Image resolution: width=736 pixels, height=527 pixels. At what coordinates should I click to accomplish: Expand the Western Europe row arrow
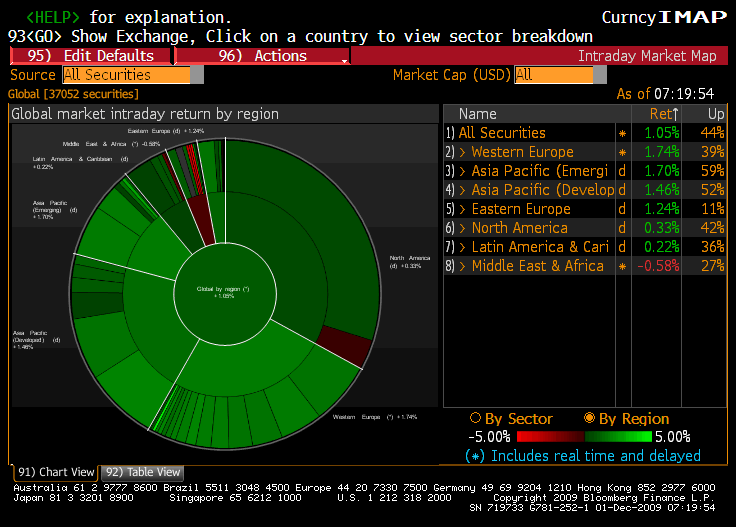[463, 152]
